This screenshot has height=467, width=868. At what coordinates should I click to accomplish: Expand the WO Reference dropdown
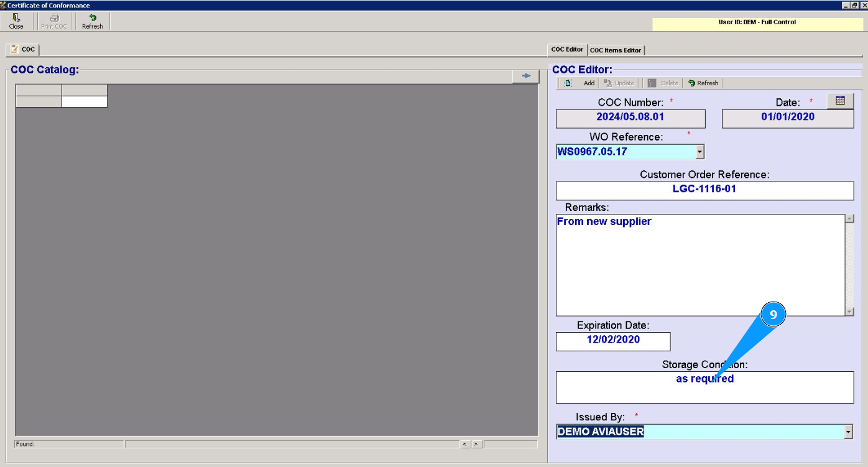700,152
